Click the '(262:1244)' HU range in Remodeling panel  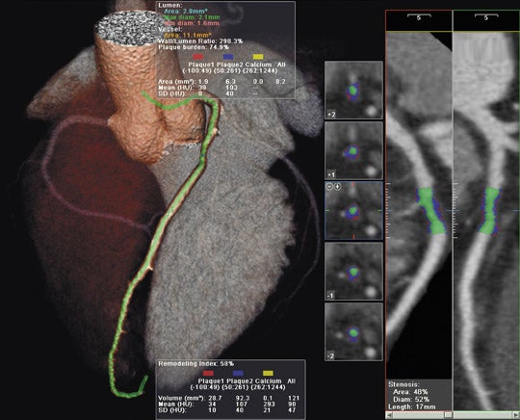pos(269,387)
